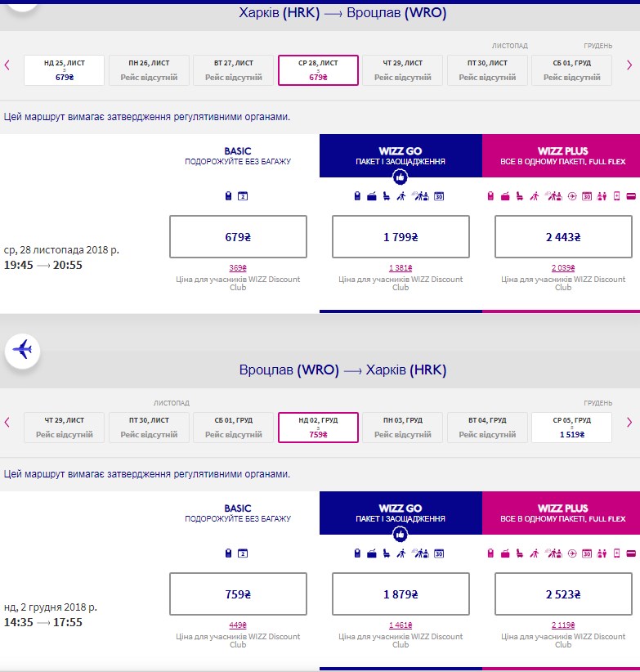Select outbound WIZZ GO fare for 1 799₴
Image resolution: width=640 pixels, height=672 pixels.
[401, 237]
